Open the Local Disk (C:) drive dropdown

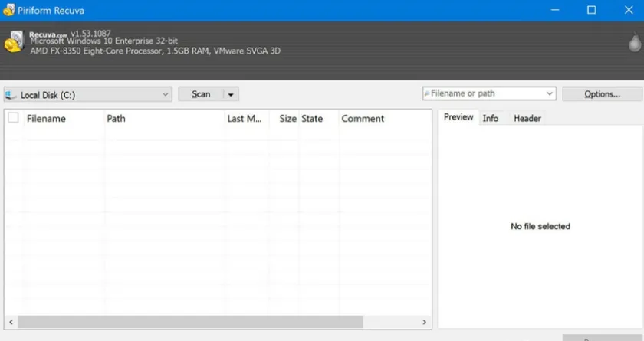[166, 94]
